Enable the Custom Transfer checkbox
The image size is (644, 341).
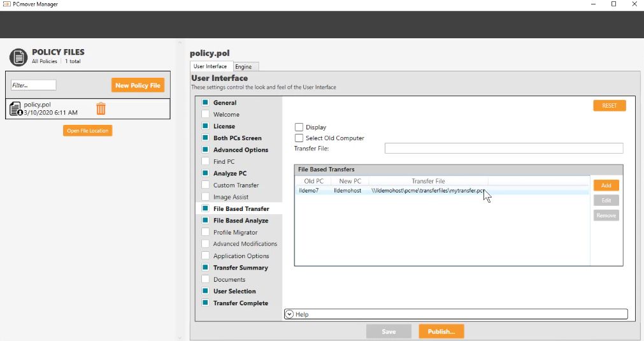205,185
